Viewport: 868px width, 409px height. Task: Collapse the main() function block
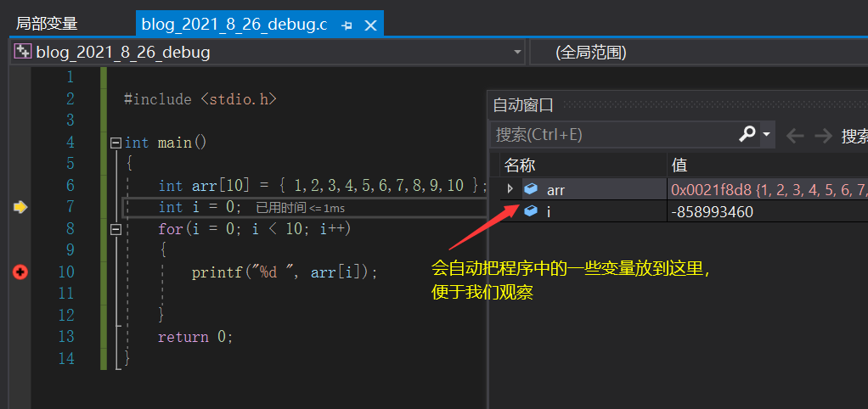coord(116,143)
